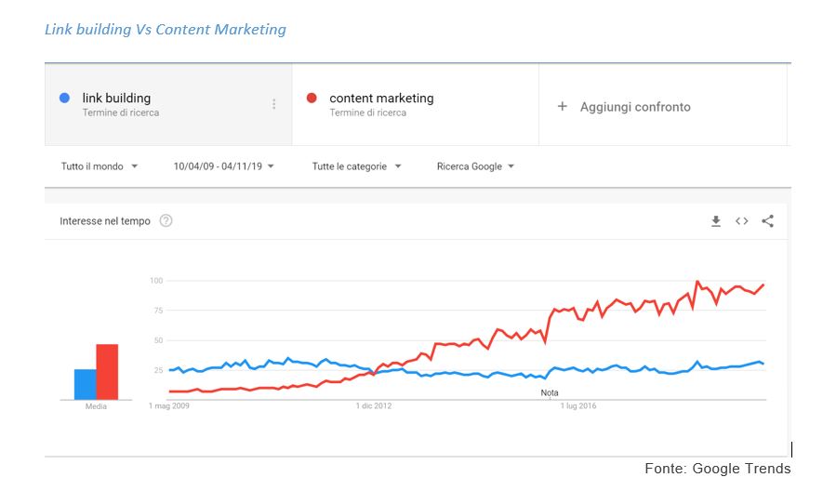The width and height of the screenshot is (823, 504).
Task: Select the blue link building dot
Action: coord(64,98)
